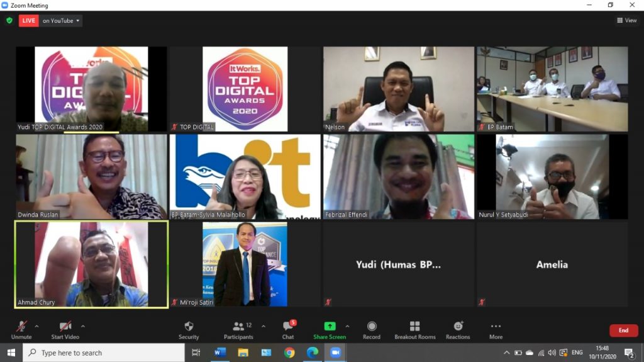Expand video options arrow beside Start Video
The image size is (644, 362).
83,326
